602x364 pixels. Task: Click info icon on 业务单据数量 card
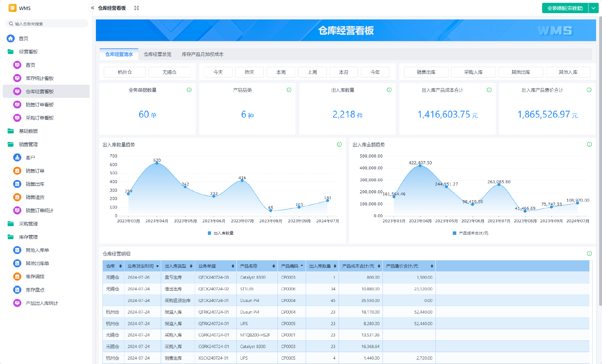click(x=189, y=90)
